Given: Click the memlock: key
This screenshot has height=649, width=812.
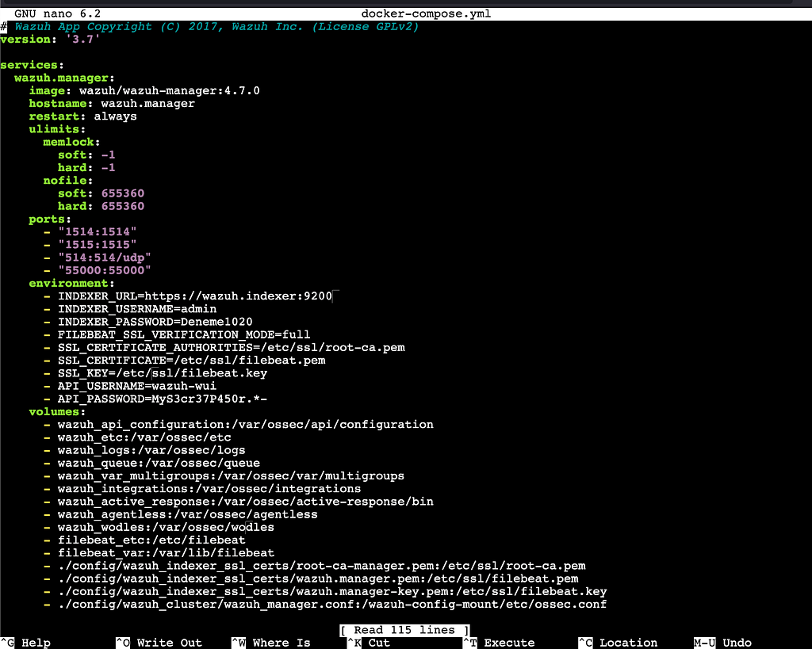Looking at the screenshot, I should [71, 142].
